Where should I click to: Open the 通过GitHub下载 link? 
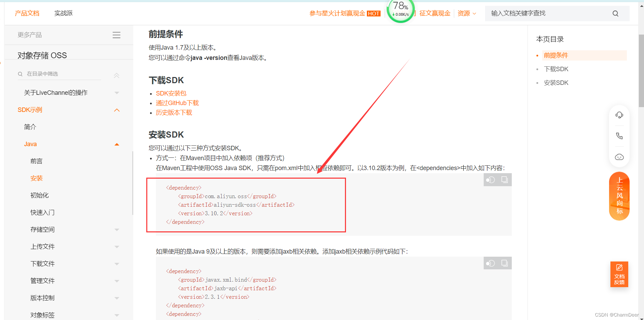(x=177, y=103)
